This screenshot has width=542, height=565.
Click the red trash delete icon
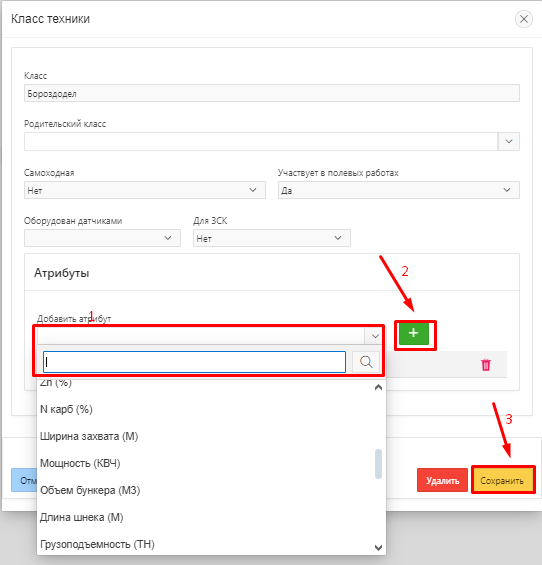click(486, 365)
